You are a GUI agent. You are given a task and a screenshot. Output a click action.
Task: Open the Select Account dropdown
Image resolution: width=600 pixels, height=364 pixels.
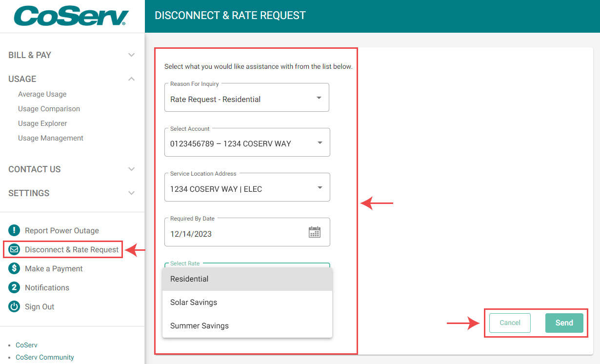pyautogui.click(x=247, y=142)
